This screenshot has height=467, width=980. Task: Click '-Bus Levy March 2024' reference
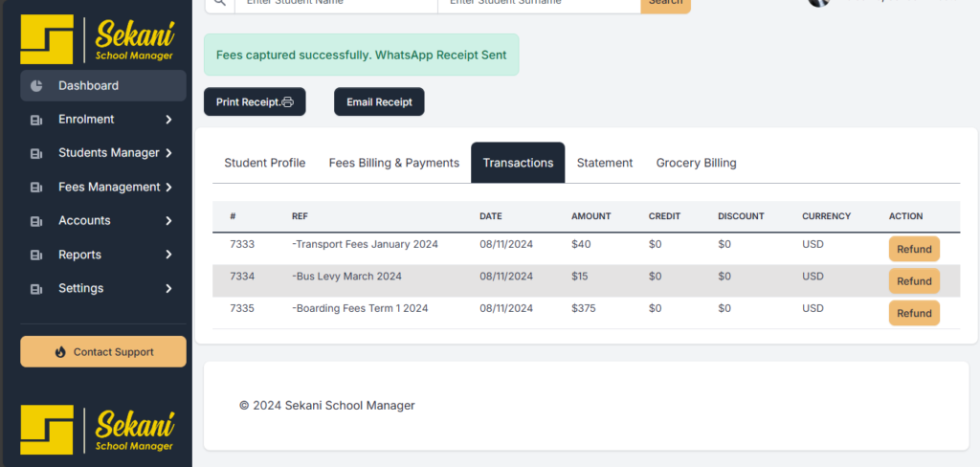(346, 277)
